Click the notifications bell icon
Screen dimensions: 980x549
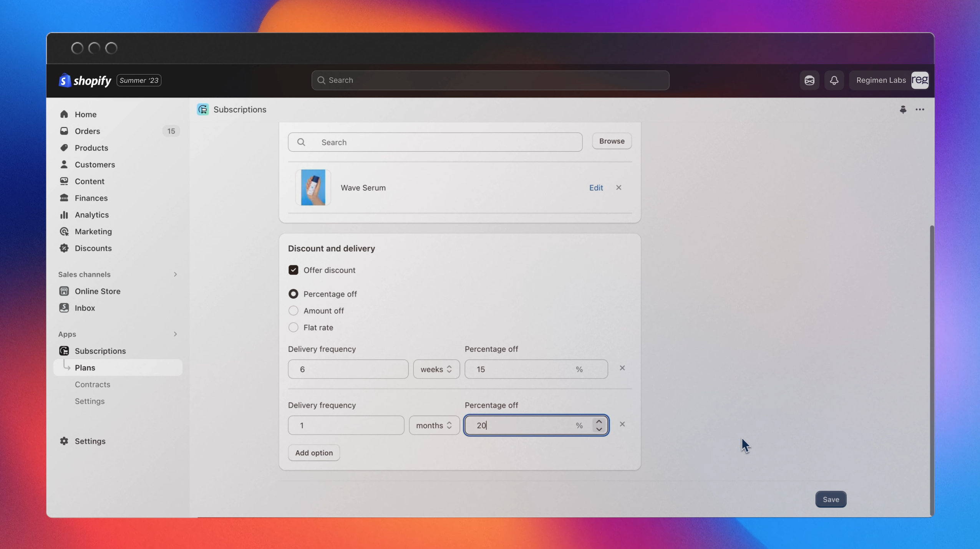(x=834, y=80)
